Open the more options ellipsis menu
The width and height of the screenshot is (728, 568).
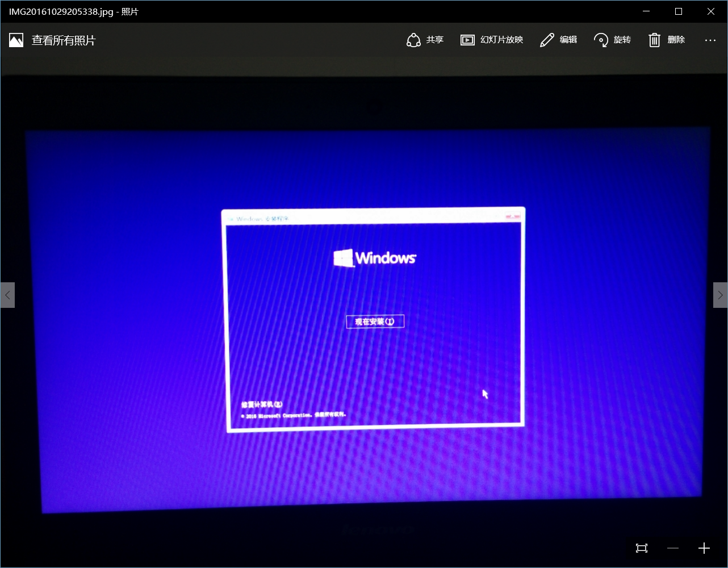(x=710, y=40)
